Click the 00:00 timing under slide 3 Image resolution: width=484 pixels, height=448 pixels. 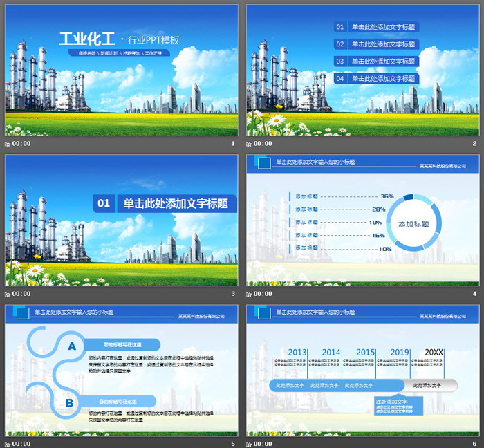(21, 294)
